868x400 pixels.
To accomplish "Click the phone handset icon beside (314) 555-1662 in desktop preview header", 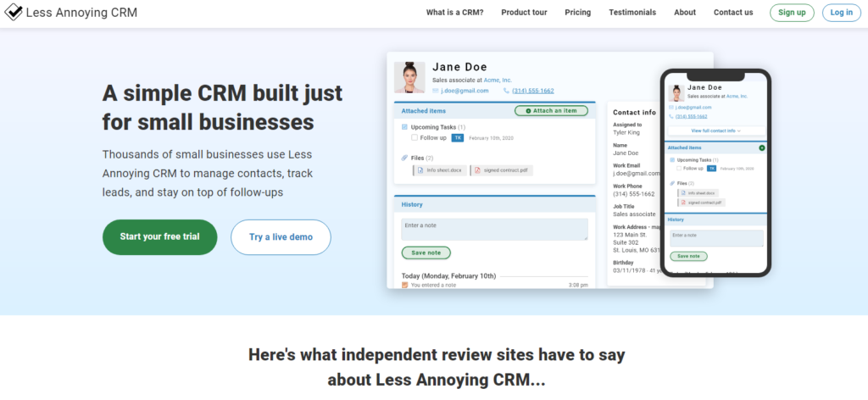I will click(507, 91).
